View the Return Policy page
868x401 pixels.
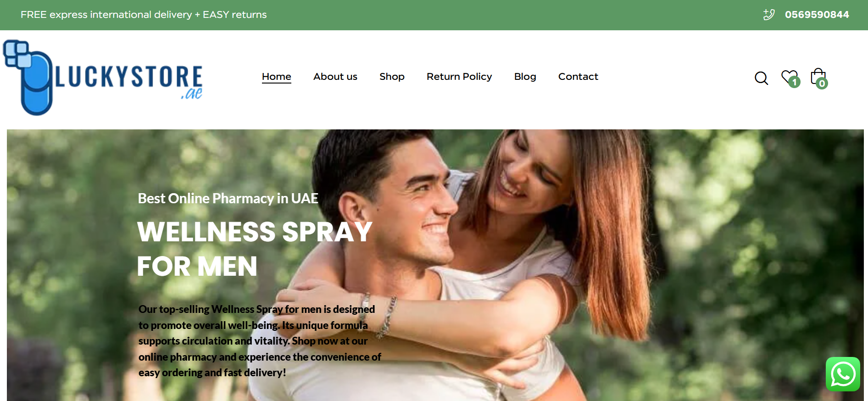(x=459, y=77)
